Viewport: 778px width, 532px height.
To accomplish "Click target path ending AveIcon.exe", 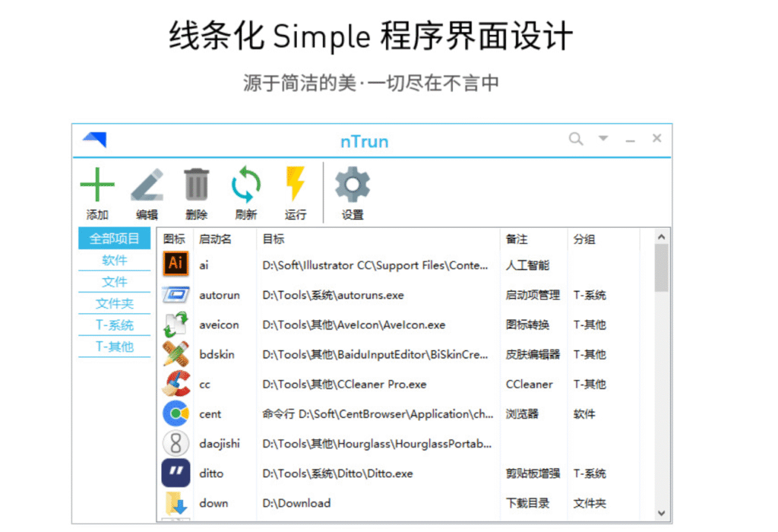I will point(354,325).
